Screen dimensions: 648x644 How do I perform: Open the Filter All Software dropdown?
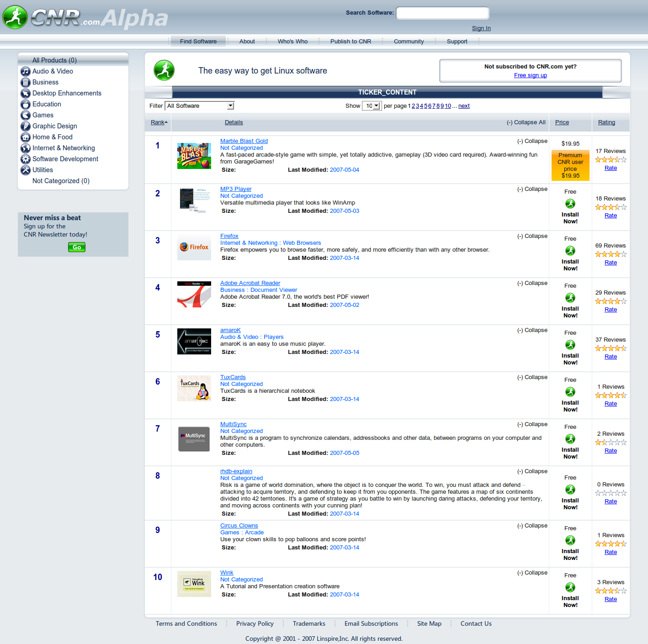200,106
